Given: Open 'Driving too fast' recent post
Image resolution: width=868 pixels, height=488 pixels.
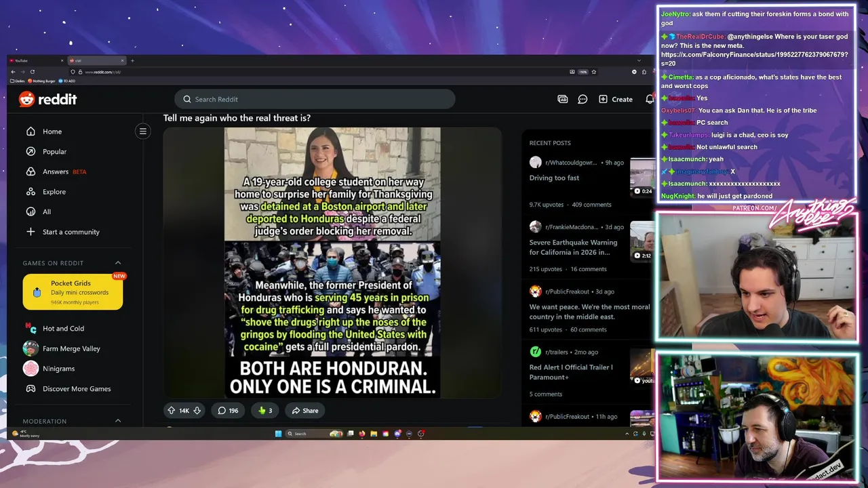Looking at the screenshot, I should coord(554,178).
